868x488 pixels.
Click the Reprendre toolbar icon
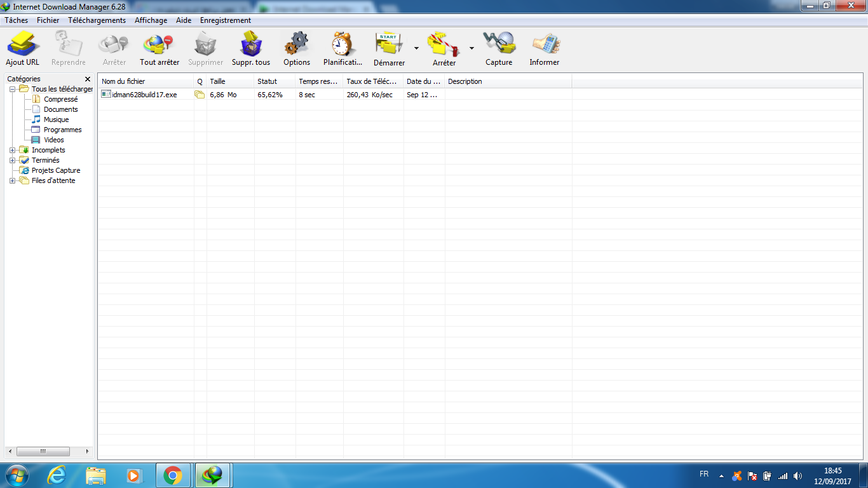tap(69, 44)
